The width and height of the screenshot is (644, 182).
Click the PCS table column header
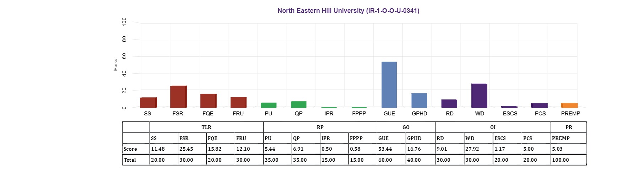[536, 138]
